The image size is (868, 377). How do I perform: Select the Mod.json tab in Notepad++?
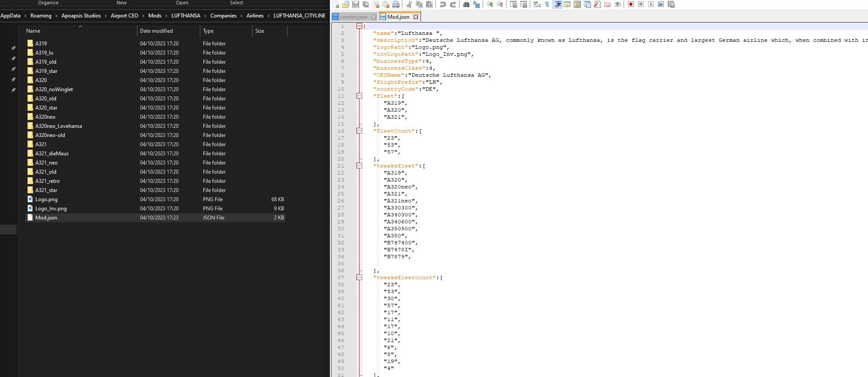[398, 17]
